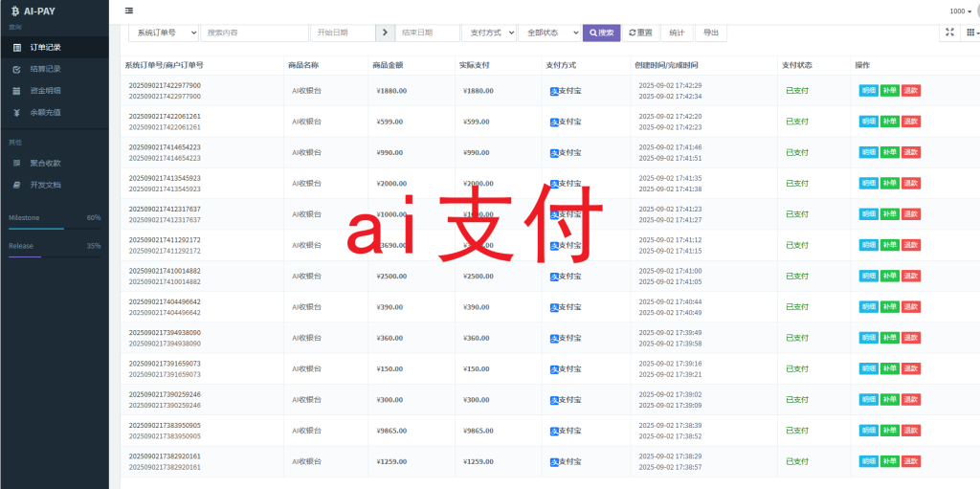Click AI收银台 in the ¥1880.00 row
The height and width of the screenshot is (489, 980).
click(306, 91)
